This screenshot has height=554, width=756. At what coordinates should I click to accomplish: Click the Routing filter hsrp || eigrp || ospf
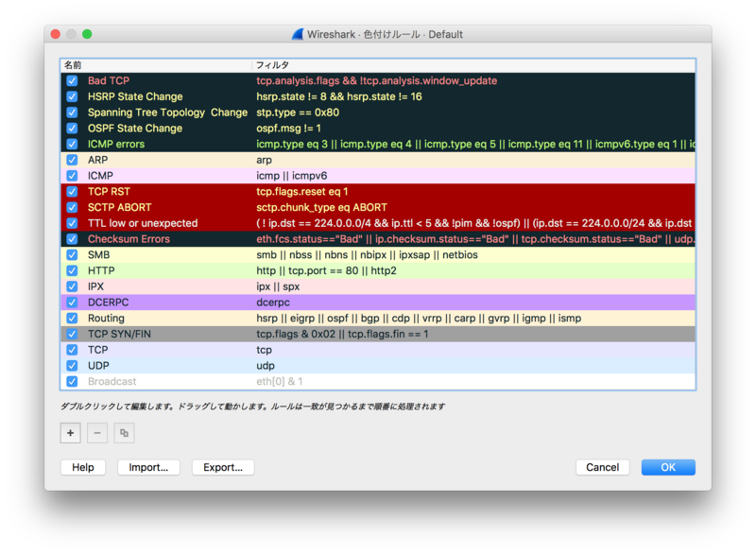(x=419, y=319)
